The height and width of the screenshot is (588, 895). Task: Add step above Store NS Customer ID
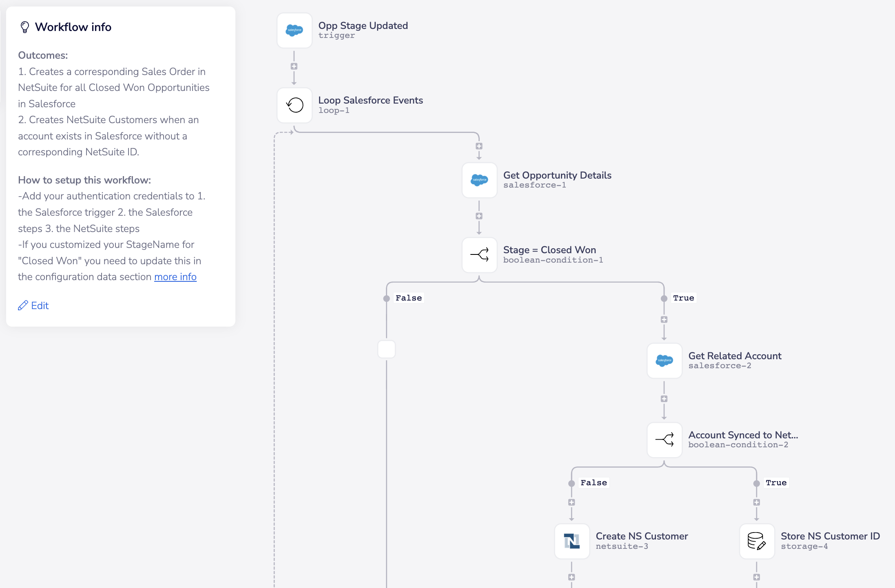757,502
